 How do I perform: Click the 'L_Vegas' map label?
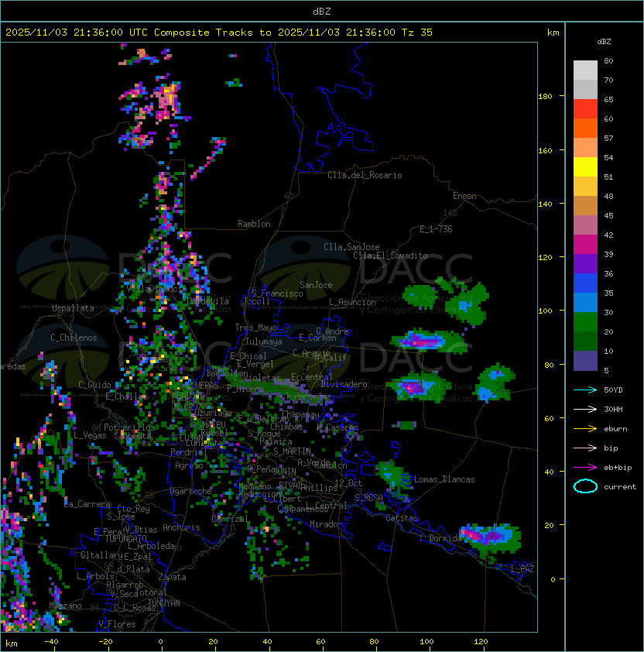coord(90,435)
